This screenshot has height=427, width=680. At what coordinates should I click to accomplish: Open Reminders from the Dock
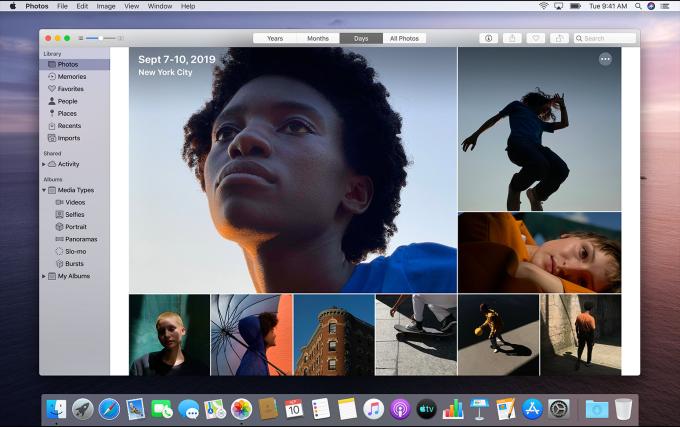click(321, 409)
